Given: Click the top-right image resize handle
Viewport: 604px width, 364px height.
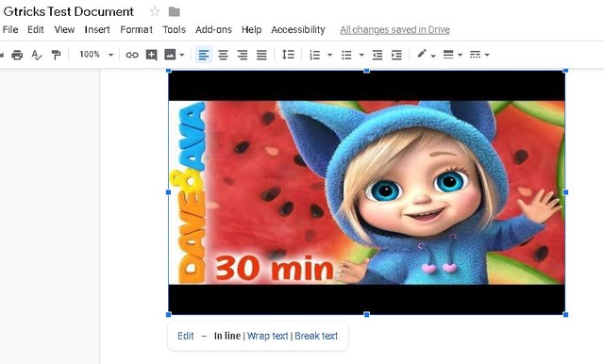Looking at the screenshot, I should pos(565,71).
